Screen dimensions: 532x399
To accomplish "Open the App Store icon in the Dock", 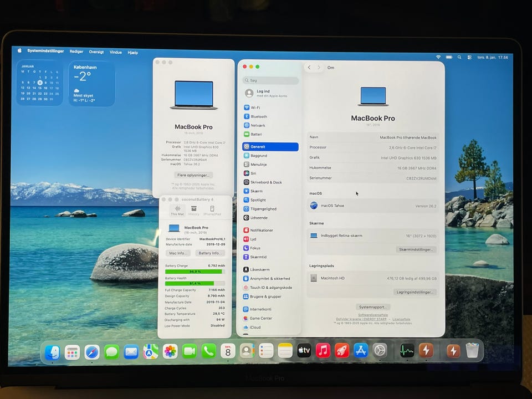I will pyautogui.click(x=361, y=351).
